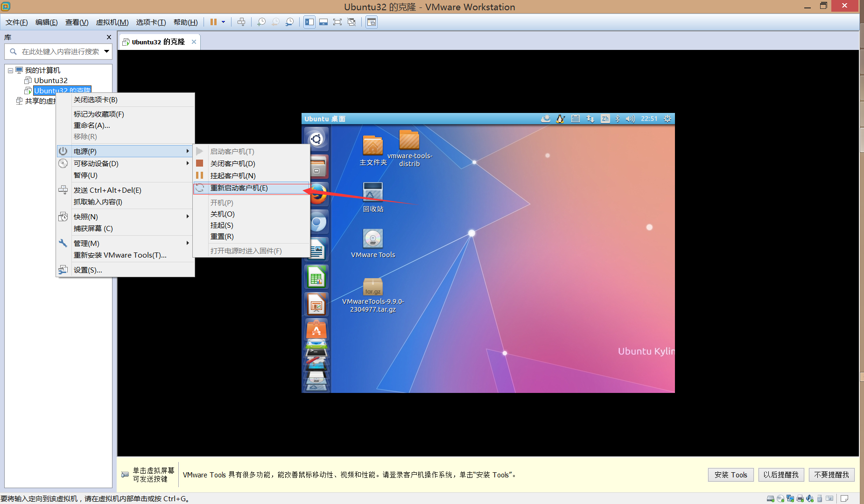Viewport: 864px width, 504px height.
Task: Open the VMware Tools DVD icon
Action: [x=373, y=239]
